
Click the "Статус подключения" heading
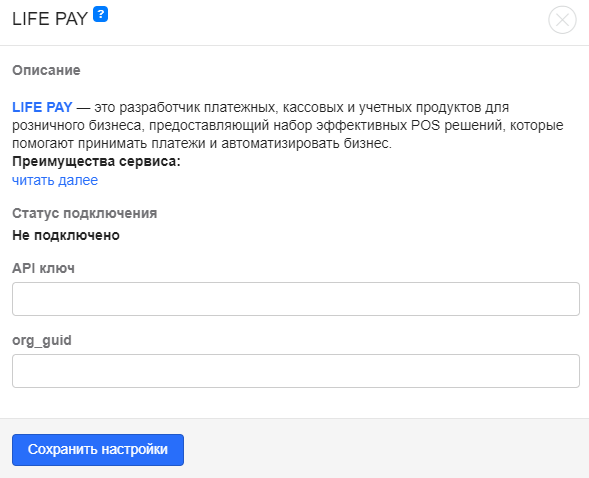coord(85,213)
